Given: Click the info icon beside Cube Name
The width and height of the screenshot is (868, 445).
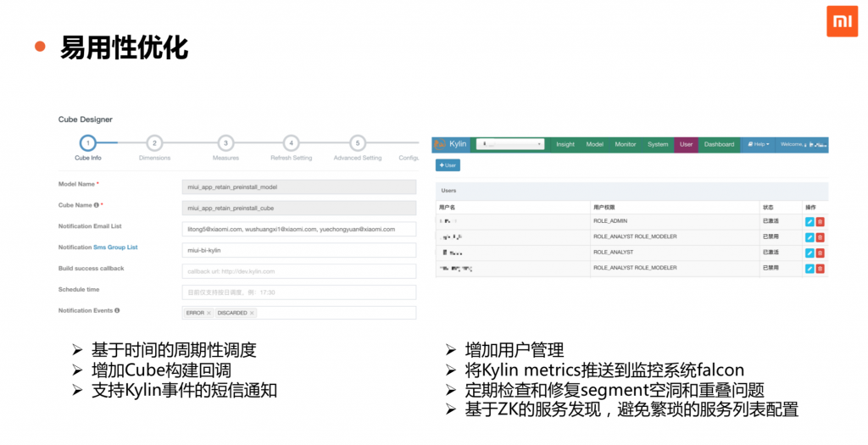Looking at the screenshot, I should 95,205.
